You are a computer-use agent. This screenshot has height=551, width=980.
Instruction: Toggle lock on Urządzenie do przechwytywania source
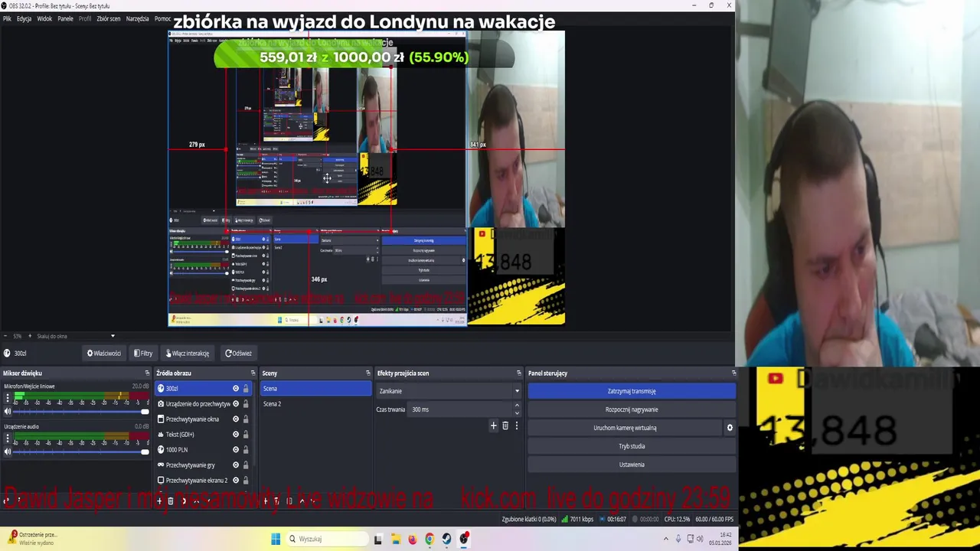(x=246, y=404)
